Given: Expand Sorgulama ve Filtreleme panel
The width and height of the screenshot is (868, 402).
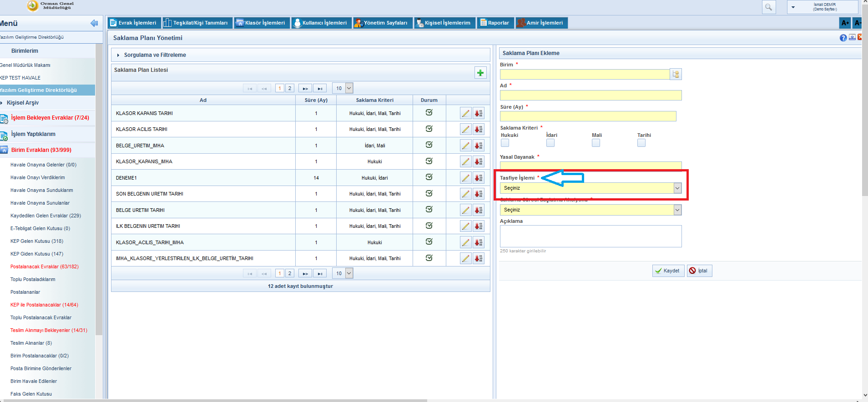Looking at the screenshot, I should [x=155, y=55].
